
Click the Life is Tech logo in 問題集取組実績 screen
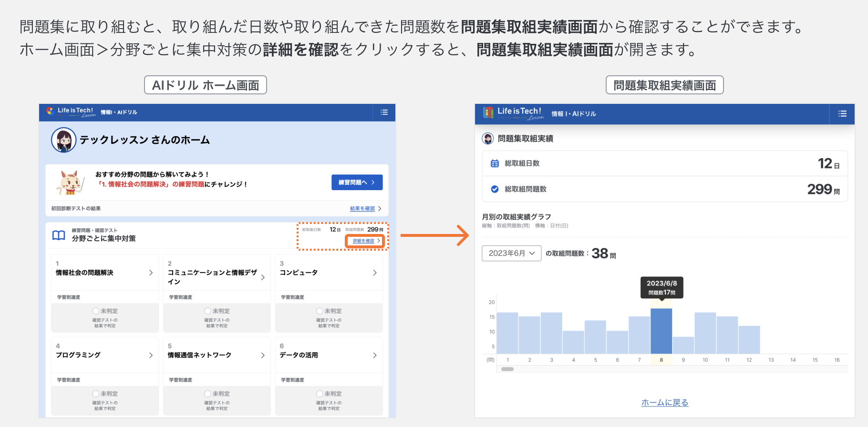pos(514,113)
